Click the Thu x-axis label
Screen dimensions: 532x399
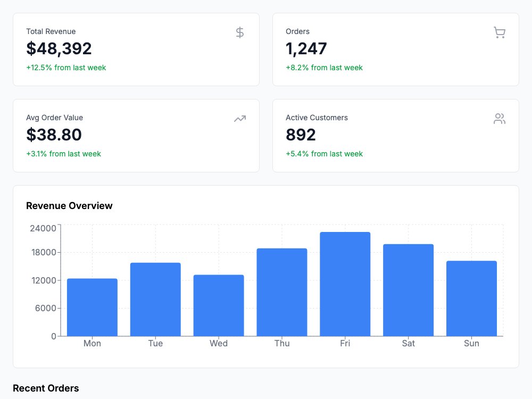[x=282, y=343]
